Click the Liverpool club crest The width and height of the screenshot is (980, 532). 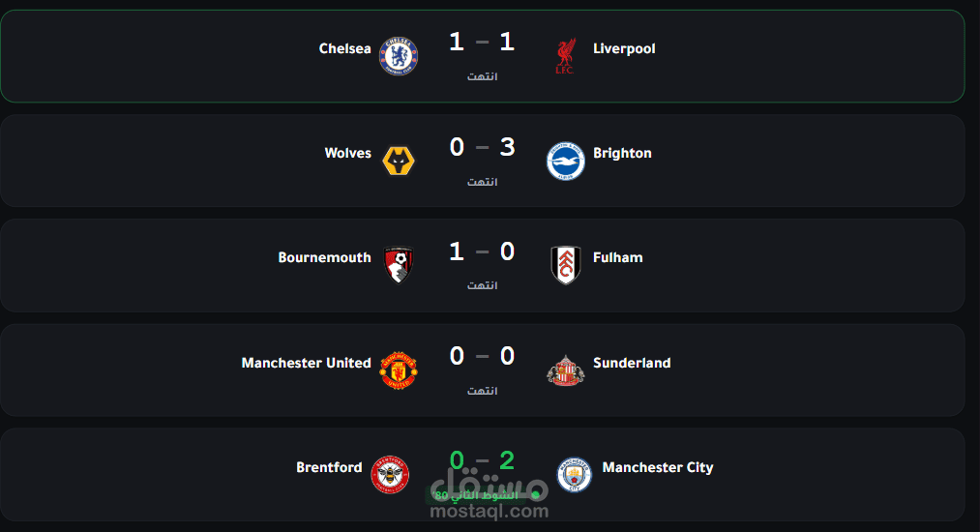tap(566, 56)
